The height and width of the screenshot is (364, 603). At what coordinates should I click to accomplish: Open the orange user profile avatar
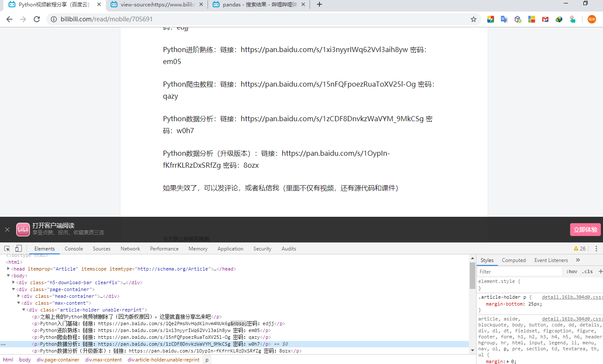[x=592, y=19]
